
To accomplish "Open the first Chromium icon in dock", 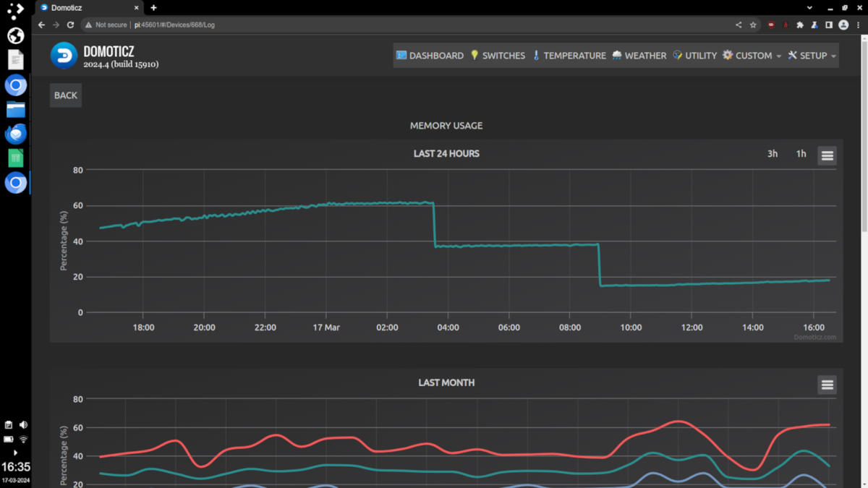I will click(15, 85).
